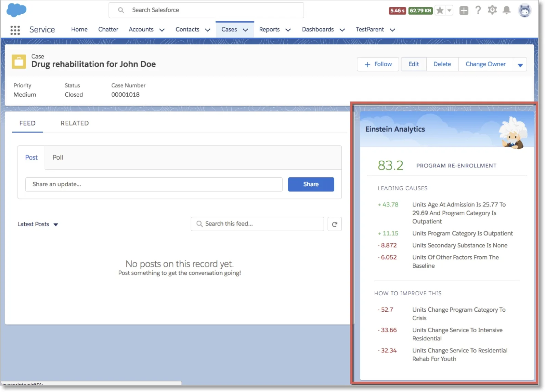The image size is (545, 392).
Task: Expand the Cases tab dropdown chevron
Action: pos(245,30)
